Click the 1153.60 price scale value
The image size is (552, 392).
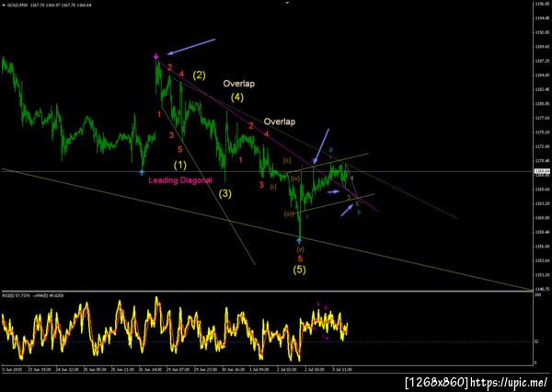click(540, 260)
